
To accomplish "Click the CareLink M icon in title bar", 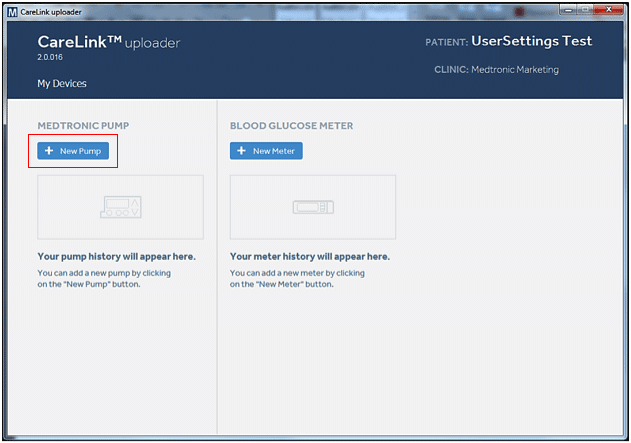I will point(12,12).
